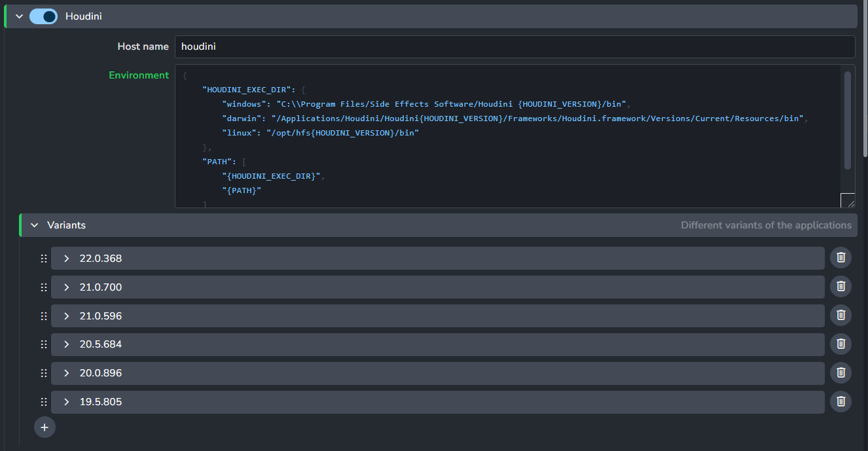
Task: Toggle the Houdini application enable switch
Action: pyautogui.click(x=43, y=16)
